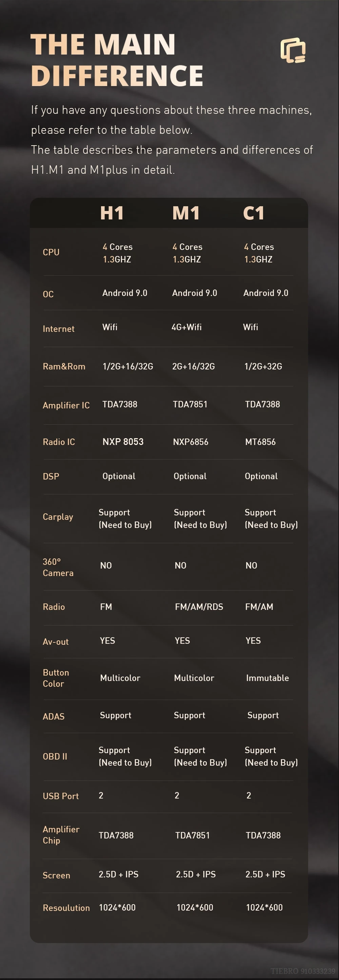339x980 pixels.
Task: Click the Internet row label
Action: pos(59,329)
